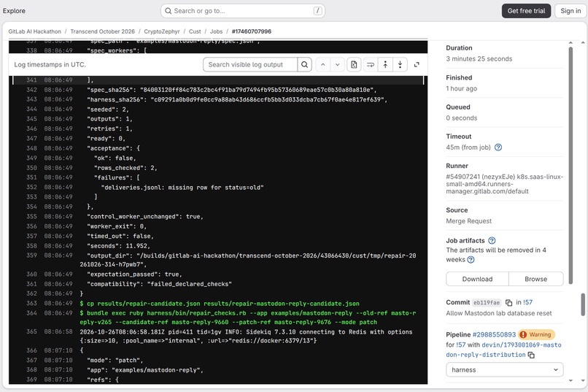Open GitLab AI Hackathon breadcrumb
The width and height of the screenshot is (588, 392).
pyautogui.click(x=35, y=31)
